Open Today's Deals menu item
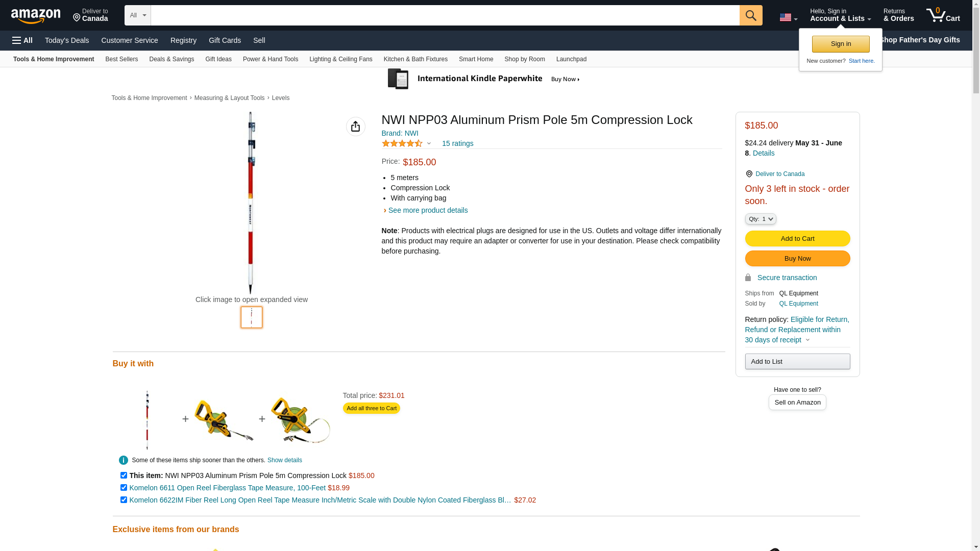Image resolution: width=980 pixels, height=551 pixels. [x=67, y=40]
